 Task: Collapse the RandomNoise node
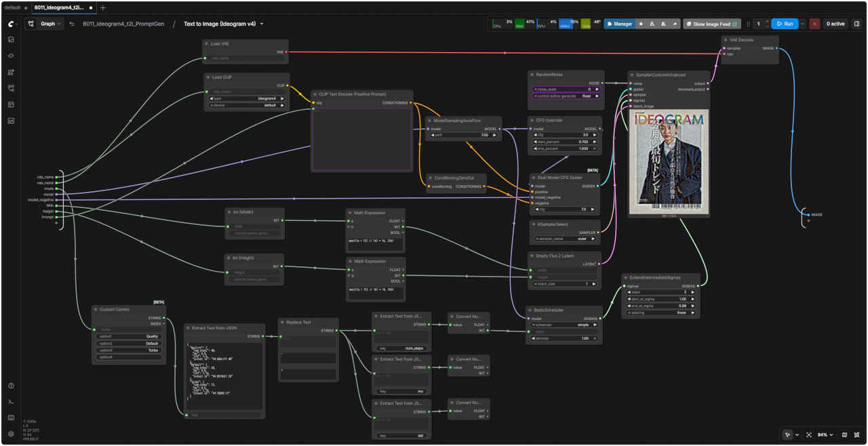click(532, 74)
